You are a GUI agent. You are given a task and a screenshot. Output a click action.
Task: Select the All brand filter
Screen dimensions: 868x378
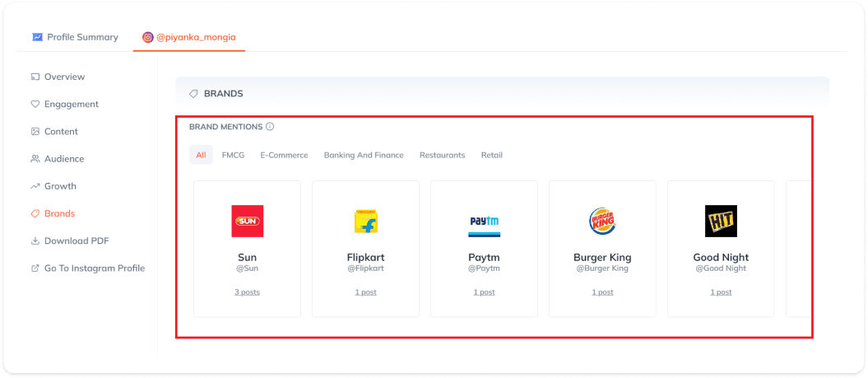201,155
